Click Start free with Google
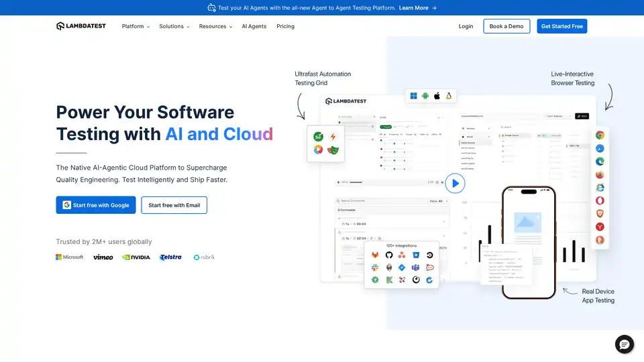This screenshot has width=644, height=362. click(x=96, y=205)
